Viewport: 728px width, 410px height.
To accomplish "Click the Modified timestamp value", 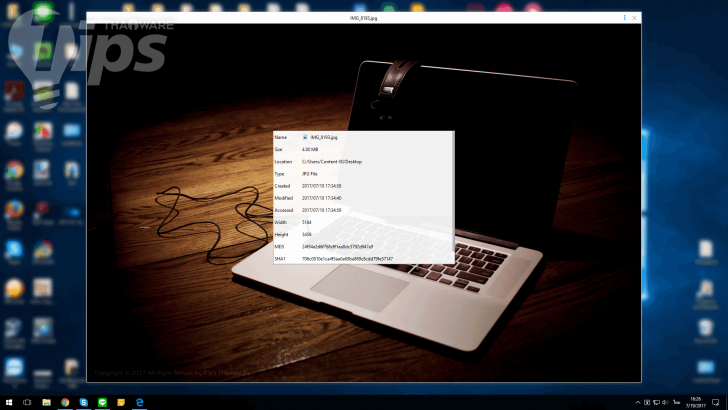I will (x=322, y=198).
